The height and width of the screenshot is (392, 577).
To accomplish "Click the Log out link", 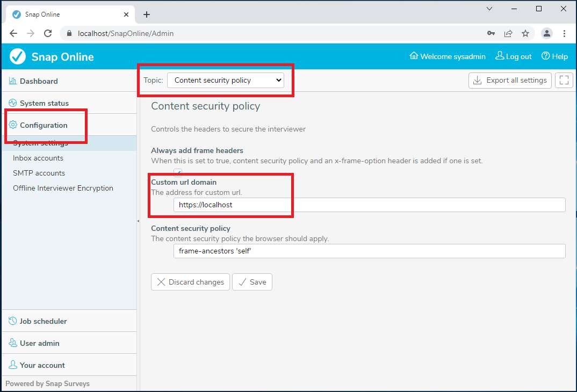I will (x=514, y=56).
